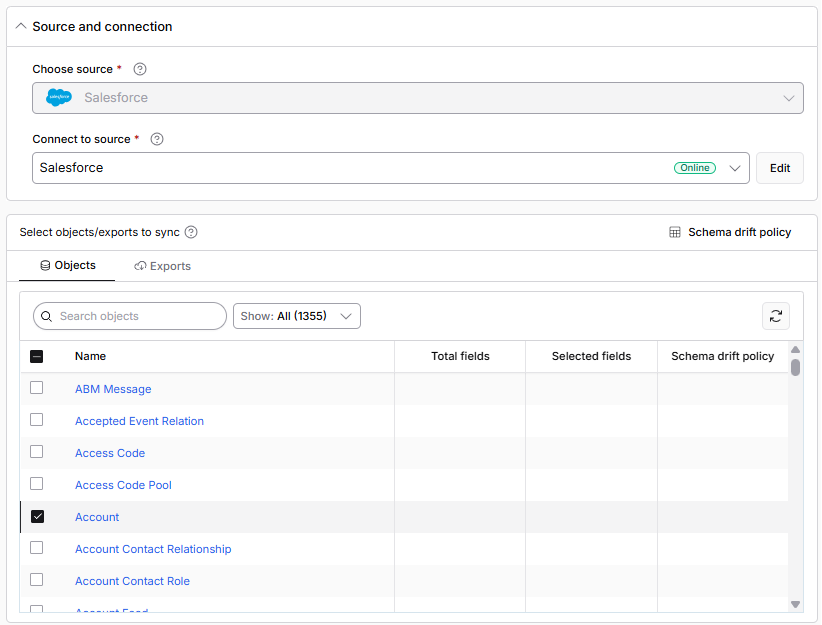Click the scrollbar down arrow
Screen dimensions: 822x625
coord(795,605)
